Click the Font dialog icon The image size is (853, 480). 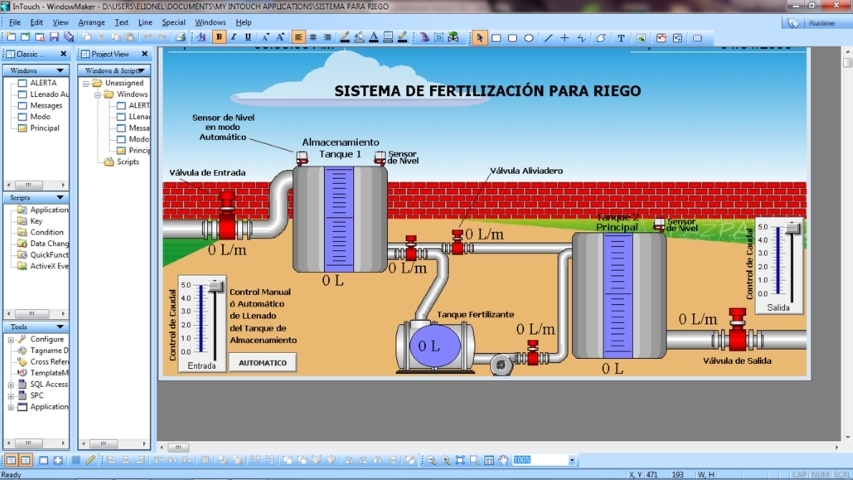(x=201, y=38)
